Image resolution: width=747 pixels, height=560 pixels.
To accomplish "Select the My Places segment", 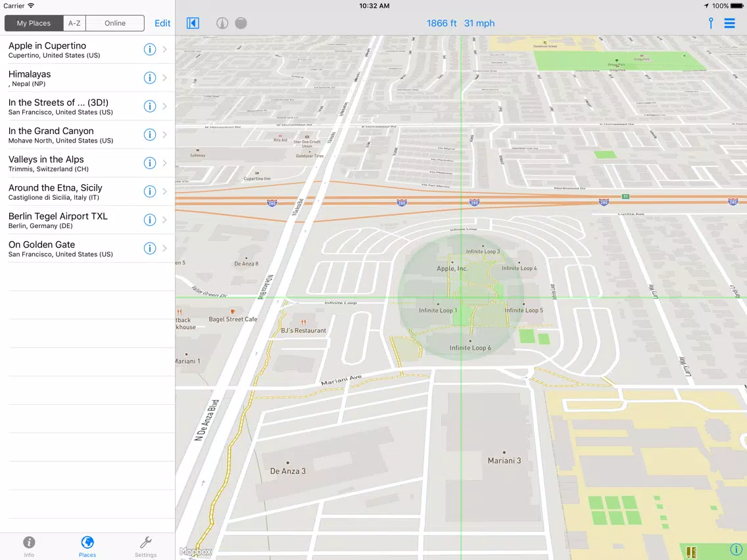I will point(34,23).
